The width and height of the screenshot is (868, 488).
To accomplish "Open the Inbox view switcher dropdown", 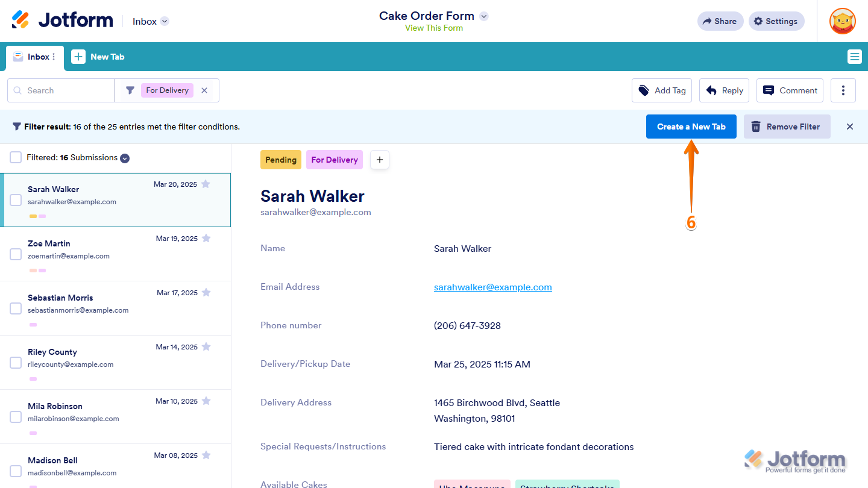I will [163, 21].
